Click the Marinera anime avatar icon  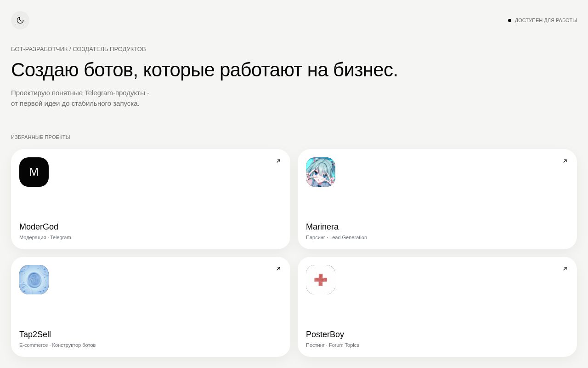(x=321, y=172)
